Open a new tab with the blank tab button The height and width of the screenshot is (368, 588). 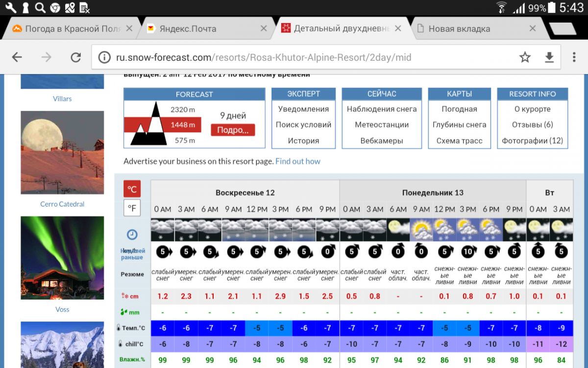click(x=562, y=29)
